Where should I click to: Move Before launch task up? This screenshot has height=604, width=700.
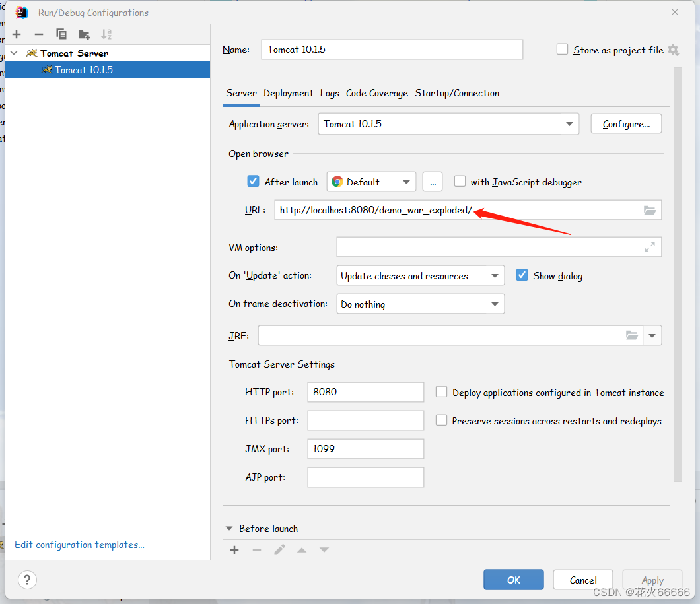(x=302, y=550)
